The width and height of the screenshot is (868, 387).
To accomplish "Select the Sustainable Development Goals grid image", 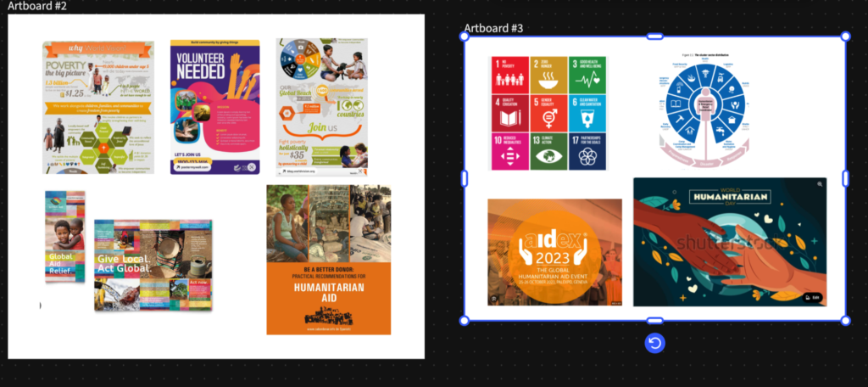I will 549,113.
